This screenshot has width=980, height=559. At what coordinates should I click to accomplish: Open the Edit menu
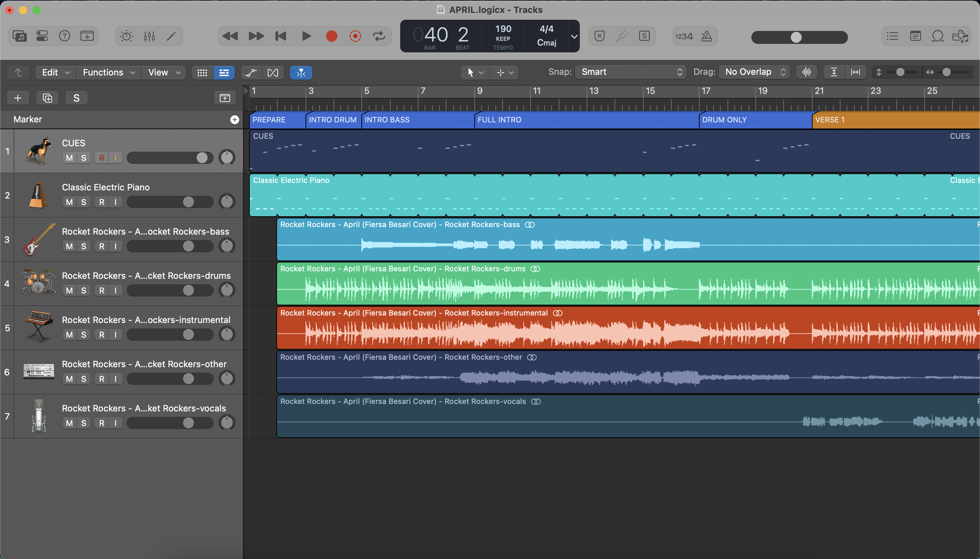(x=56, y=72)
